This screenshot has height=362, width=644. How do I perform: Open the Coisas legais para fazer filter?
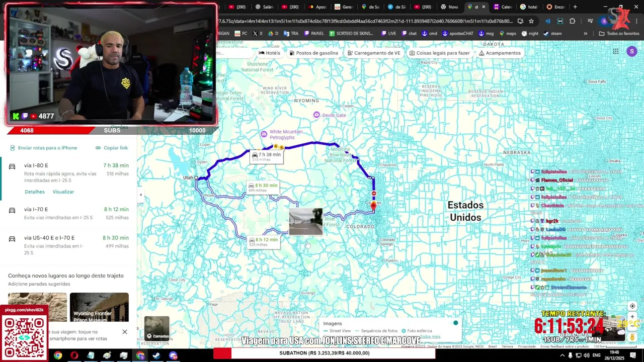(439, 53)
